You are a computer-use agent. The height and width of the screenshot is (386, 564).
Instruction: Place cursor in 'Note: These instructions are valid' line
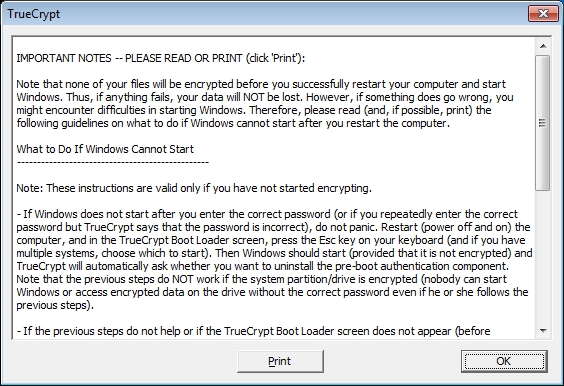(194, 188)
